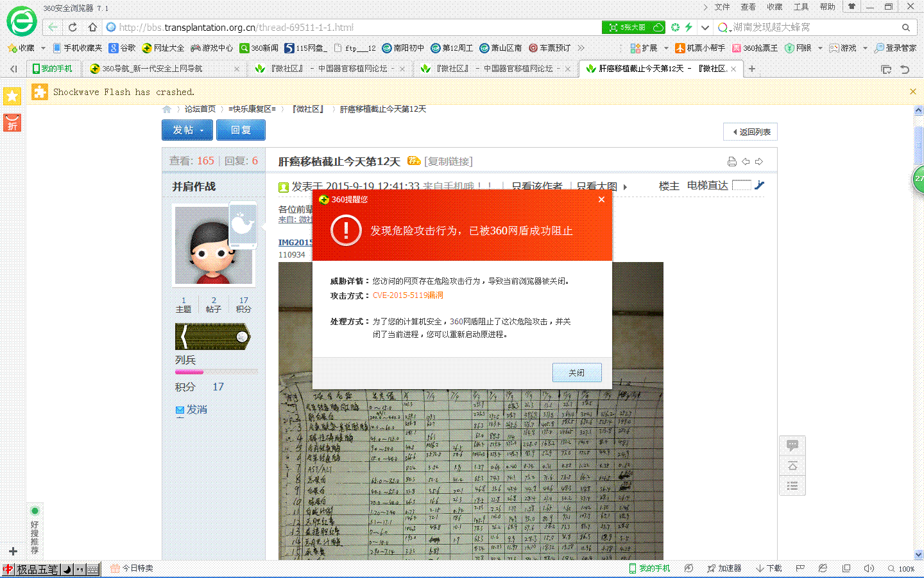Image resolution: width=924 pixels, height=578 pixels.
Task: Click the 关闭 button in dialog
Action: click(577, 372)
